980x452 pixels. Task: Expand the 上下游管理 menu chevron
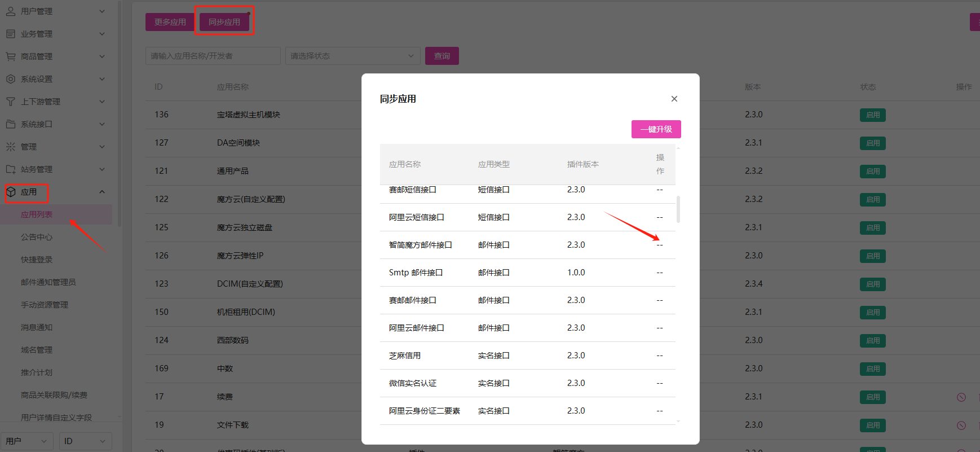pos(102,102)
